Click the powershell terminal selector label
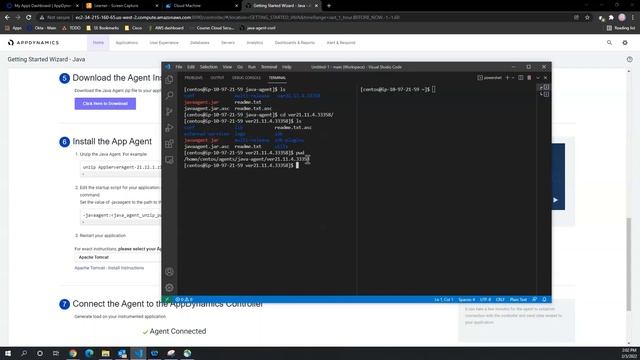Viewport: 640px width, 360px height. coord(489,78)
